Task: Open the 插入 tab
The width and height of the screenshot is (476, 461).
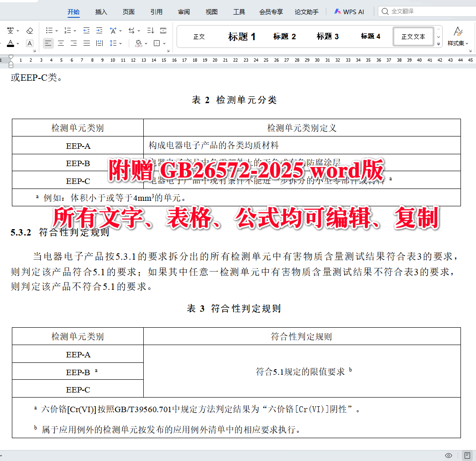Action: pyautogui.click(x=101, y=12)
